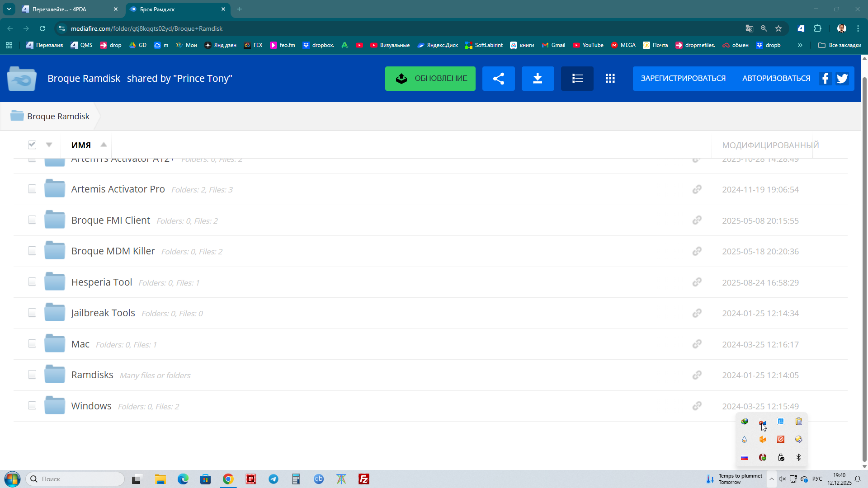Open Telegram from the taskbar
Image resolution: width=868 pixels, height=488 pixels.
pos(274,479)
